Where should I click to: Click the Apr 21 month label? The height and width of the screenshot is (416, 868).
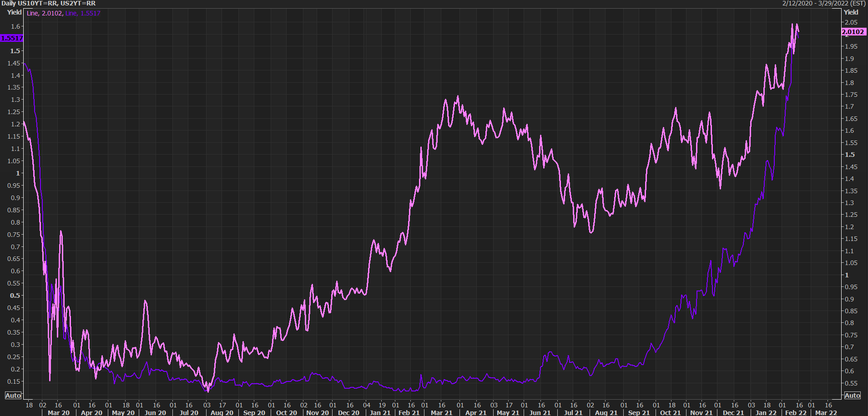[476, 413]
